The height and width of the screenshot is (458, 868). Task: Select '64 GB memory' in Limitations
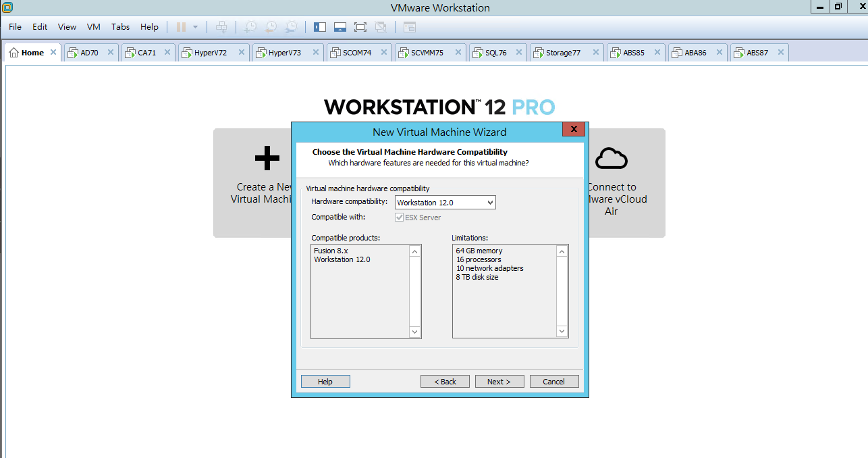tap(479, 251)
